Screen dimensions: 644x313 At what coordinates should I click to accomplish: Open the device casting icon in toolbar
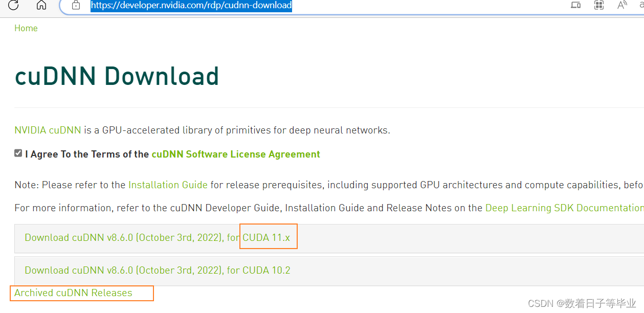pyautogui.click(x=575, y=5)
